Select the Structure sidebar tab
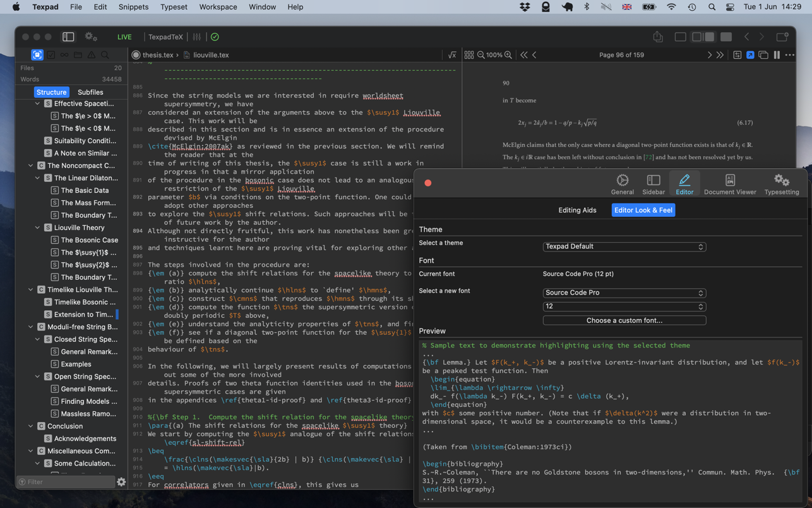812x508 pixels. (x=51, y=92)
